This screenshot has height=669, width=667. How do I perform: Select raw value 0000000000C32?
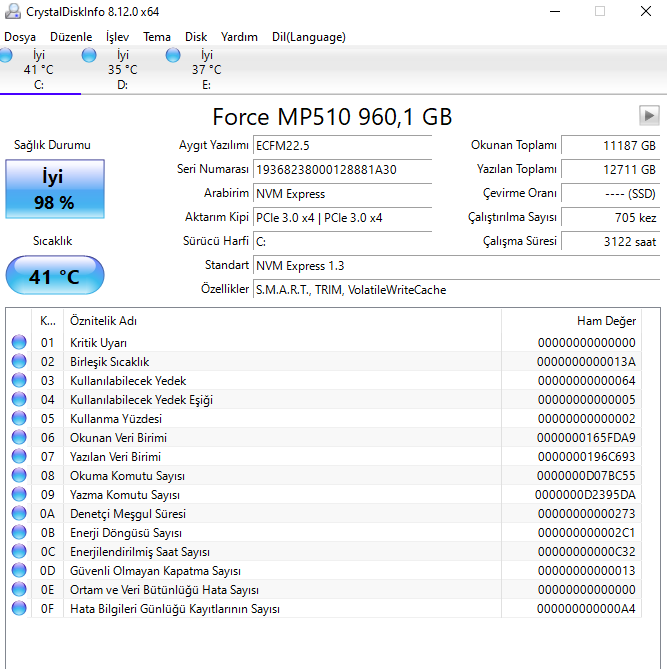[586, 552]
